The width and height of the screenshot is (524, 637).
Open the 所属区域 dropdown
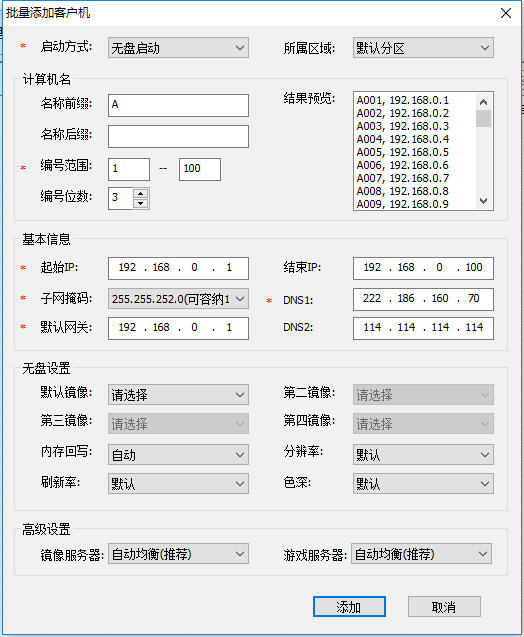(423, 48)
